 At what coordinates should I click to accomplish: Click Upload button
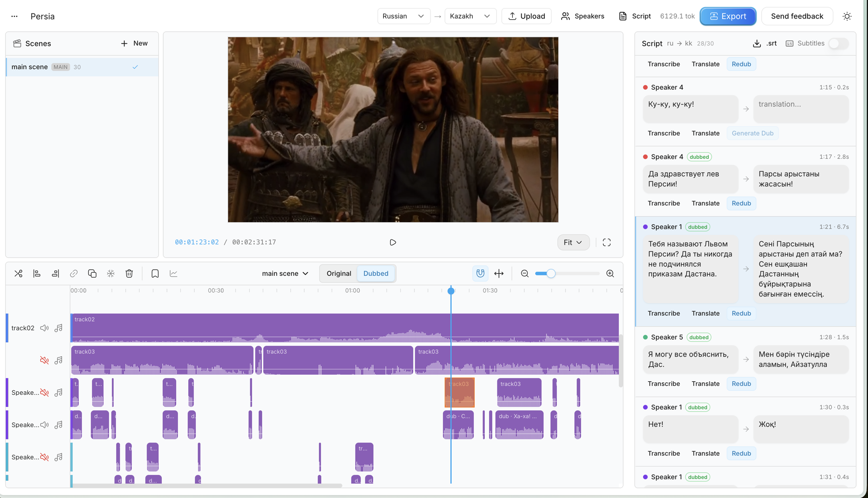click(x=526, y=16)
